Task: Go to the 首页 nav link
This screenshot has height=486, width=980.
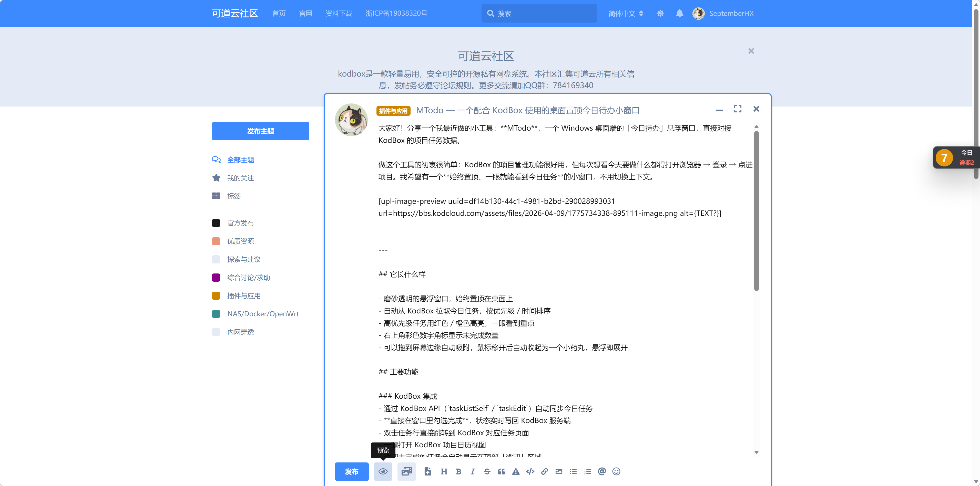Action: (279, 13)
